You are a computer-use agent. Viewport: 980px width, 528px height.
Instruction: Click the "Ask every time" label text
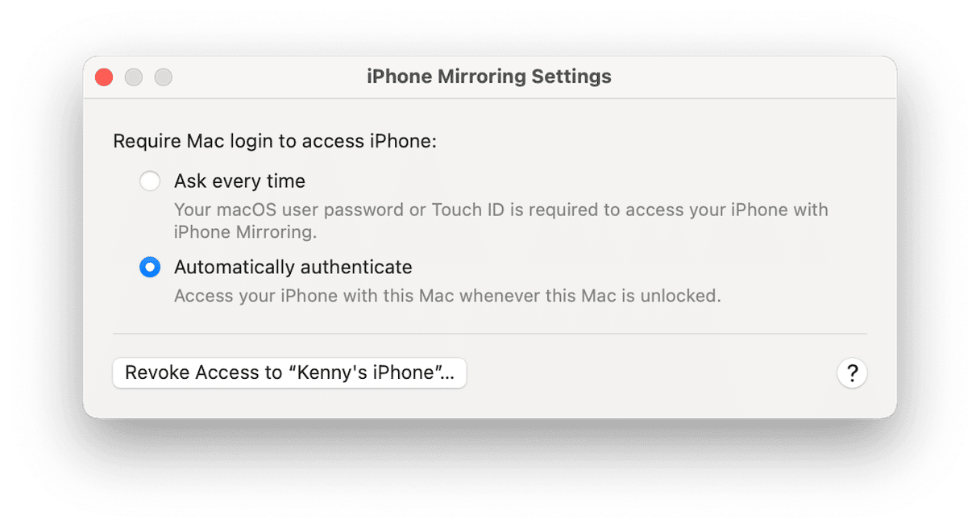[239, 181]
